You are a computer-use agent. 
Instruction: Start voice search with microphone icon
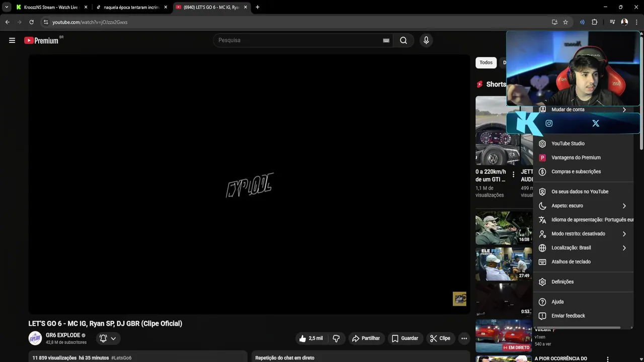tap(426, 40)
